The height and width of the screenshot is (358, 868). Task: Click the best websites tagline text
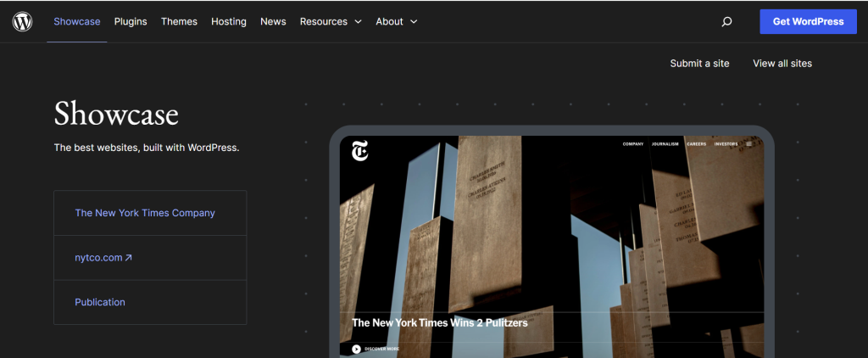(147, 148)
